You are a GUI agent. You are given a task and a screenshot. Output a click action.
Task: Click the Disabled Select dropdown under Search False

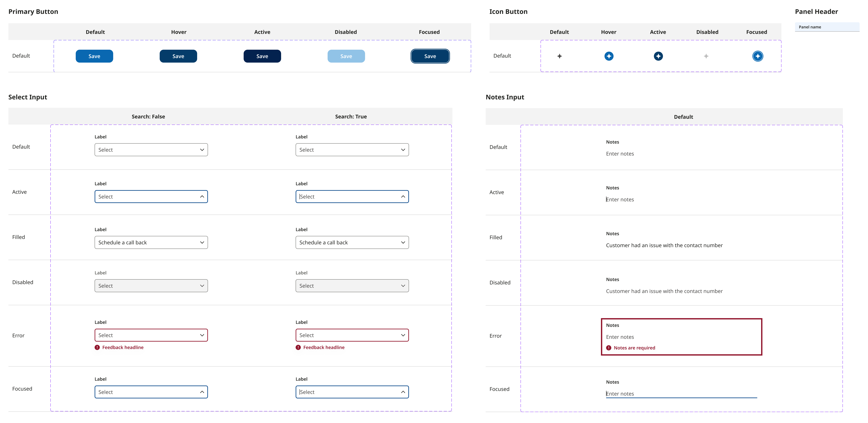(151, 286)
